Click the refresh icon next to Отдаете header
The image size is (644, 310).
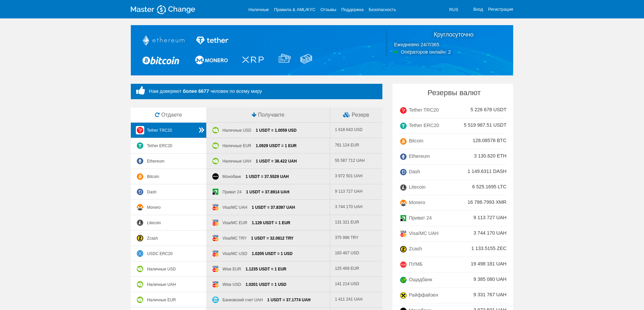157,115
